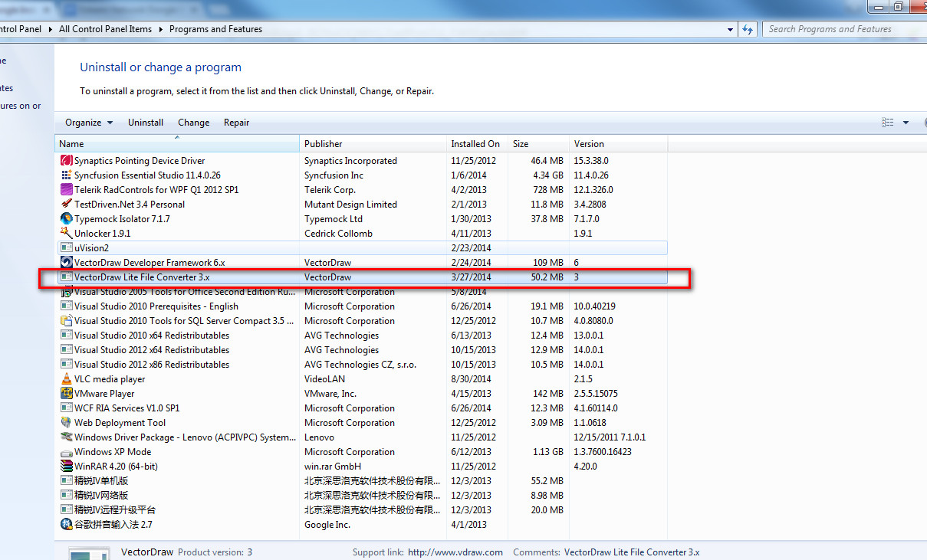Navigate to All Control Panel Items breadcrumb

point(105,28)
